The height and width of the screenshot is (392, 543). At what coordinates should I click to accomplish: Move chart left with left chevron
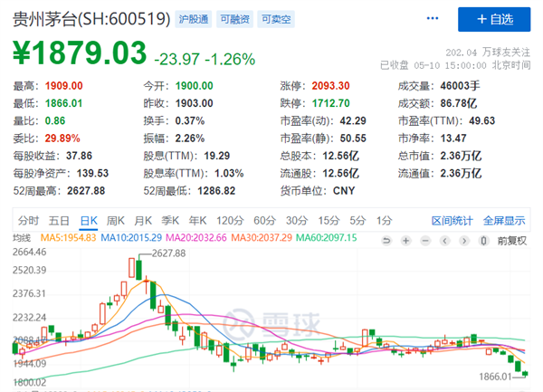point(445,240)
